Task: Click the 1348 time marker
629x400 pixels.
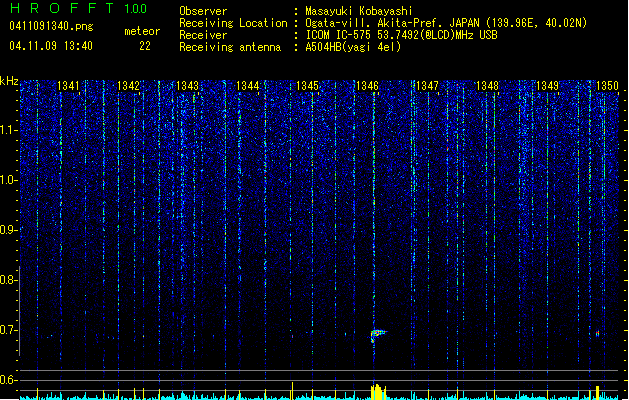Action: click(x=487, y=86)
